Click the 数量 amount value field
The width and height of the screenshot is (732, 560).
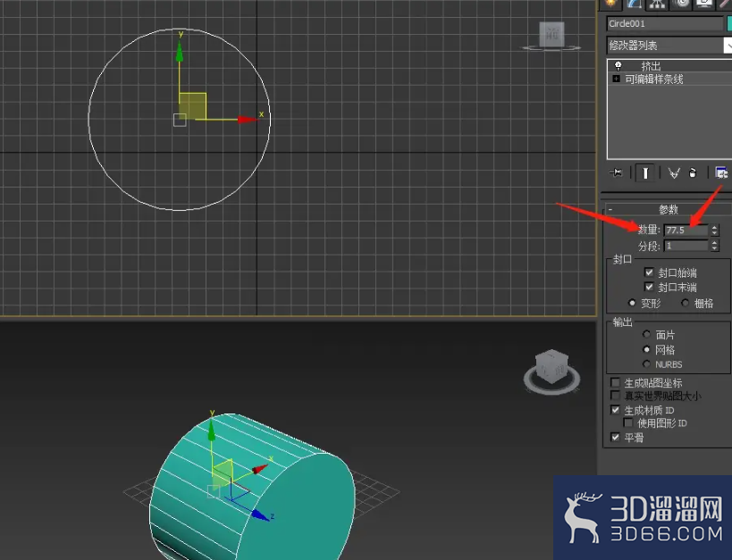686,230
